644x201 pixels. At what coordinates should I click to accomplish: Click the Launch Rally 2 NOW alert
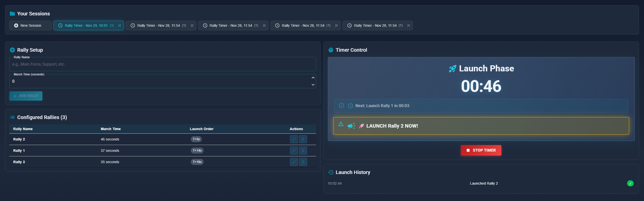pyautogui.click(x=481, y=126)
